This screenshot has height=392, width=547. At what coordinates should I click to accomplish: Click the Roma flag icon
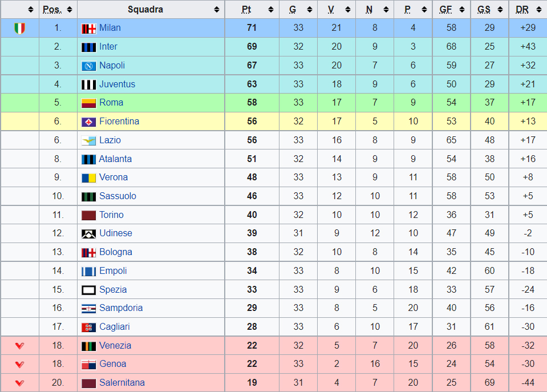(x=88, y=103)
